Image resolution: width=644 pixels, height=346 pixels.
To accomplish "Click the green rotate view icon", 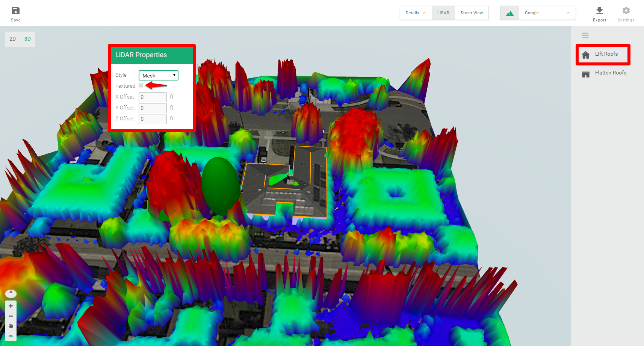I will pos(11,336).
